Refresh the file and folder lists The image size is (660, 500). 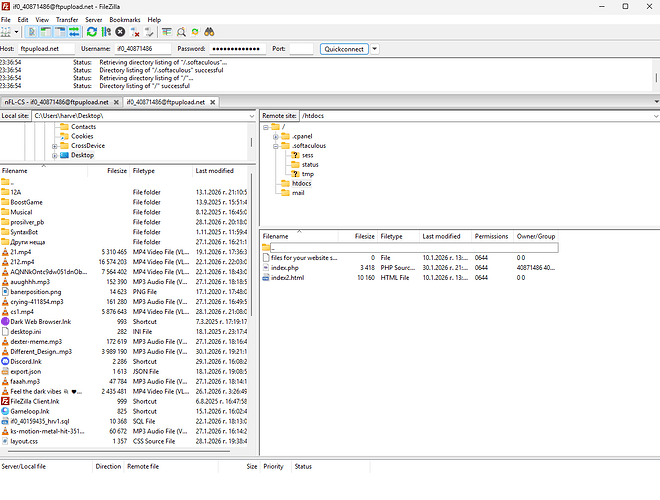92,32
